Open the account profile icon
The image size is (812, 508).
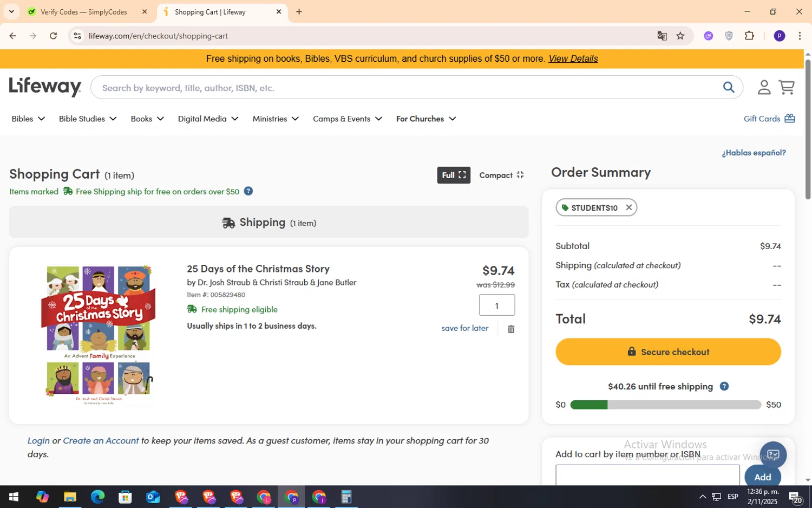pos(764,87)
